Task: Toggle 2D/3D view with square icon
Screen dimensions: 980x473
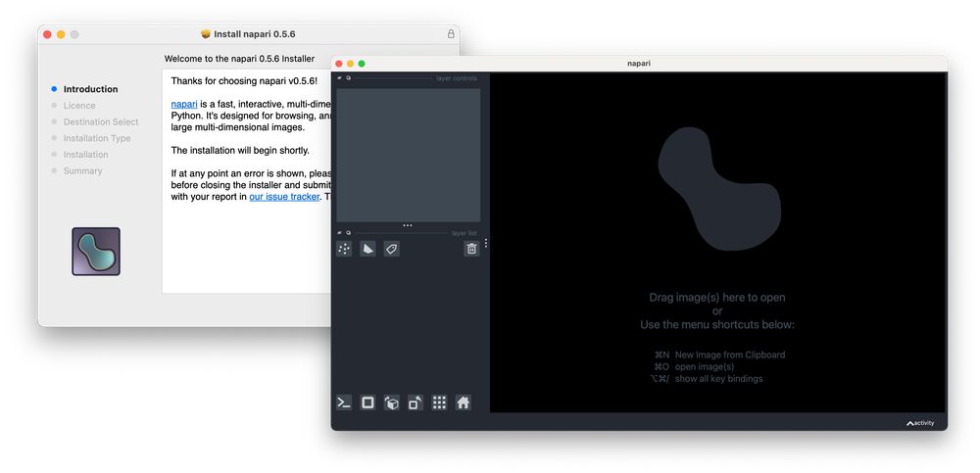Action: click(x=367, y=402)
